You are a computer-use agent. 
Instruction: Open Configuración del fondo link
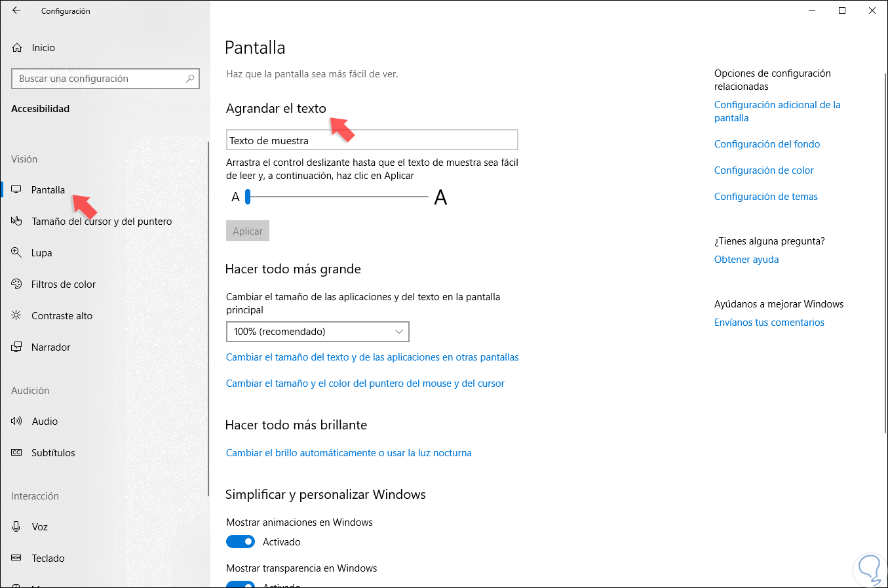pos(767,144)
